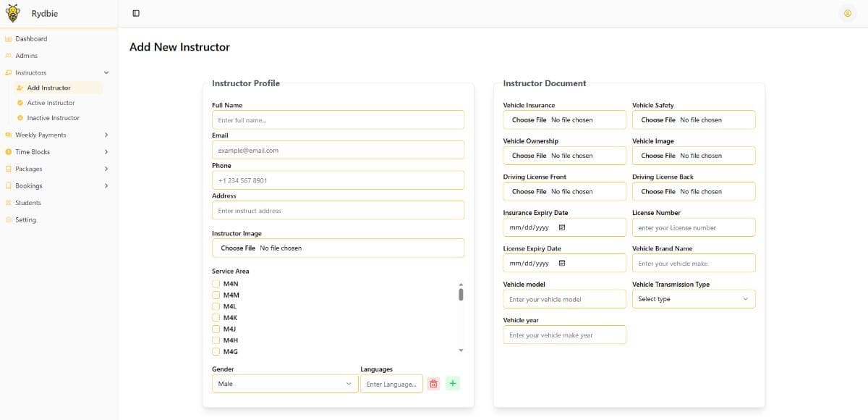
Task: Check the M4N service area checkbox
Action: click(x=216, y=283)
